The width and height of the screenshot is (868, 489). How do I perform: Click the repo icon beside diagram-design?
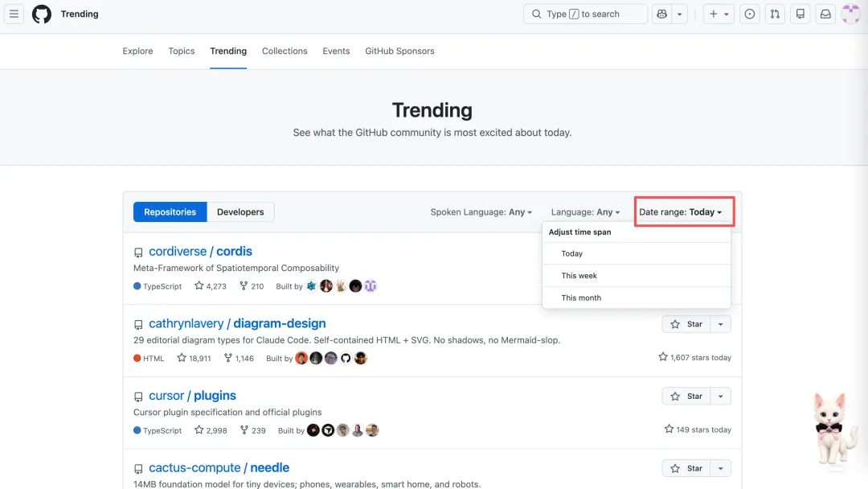coord(138,324)
